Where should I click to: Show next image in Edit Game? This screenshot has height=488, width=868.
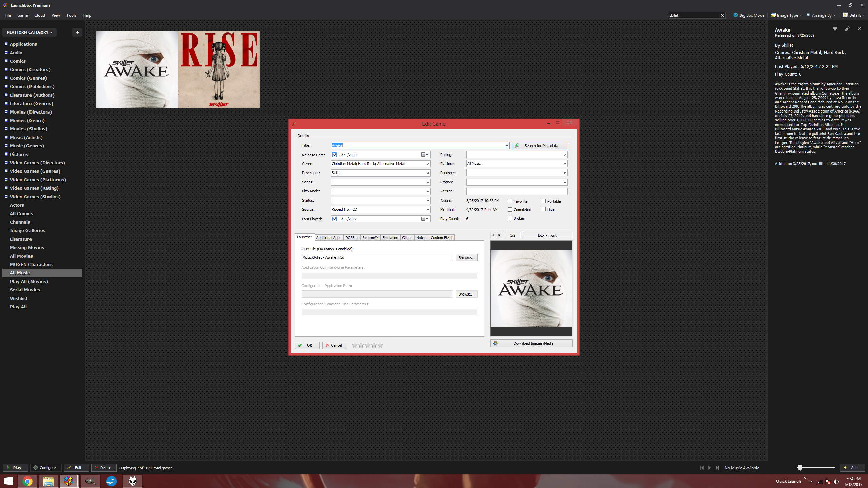point(499,235)
